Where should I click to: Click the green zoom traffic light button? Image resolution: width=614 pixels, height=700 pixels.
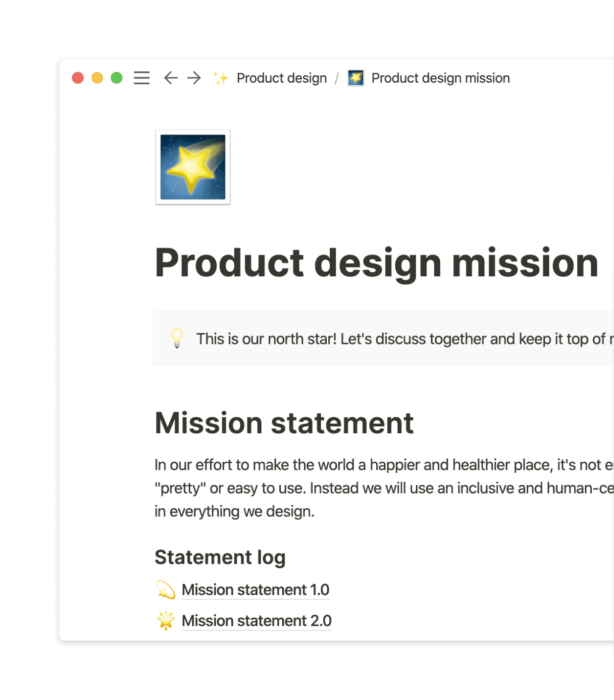point(116,78)
